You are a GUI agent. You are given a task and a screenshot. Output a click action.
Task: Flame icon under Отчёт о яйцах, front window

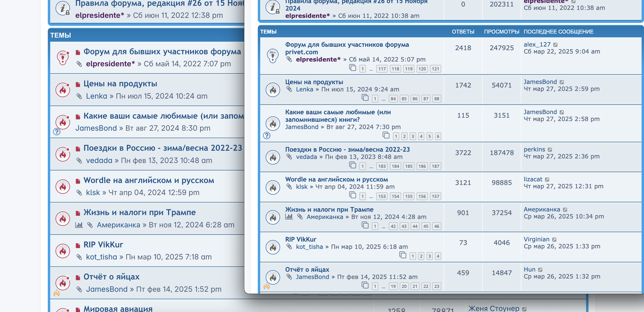tap(267, 286)
